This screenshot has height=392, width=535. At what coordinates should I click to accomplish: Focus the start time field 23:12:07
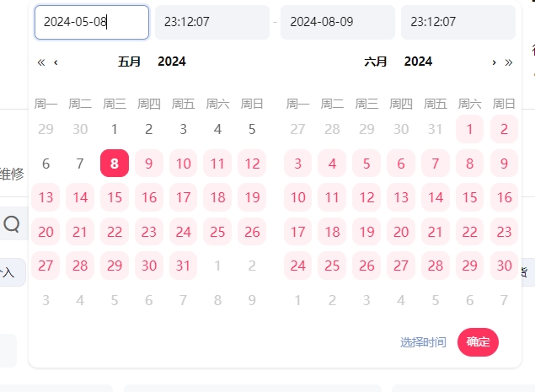[212, 22]
